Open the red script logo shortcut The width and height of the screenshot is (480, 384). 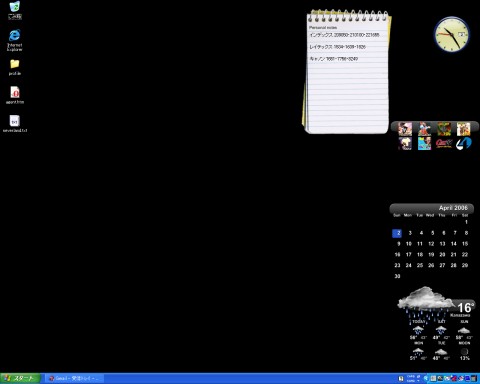(x=444, y=144)
